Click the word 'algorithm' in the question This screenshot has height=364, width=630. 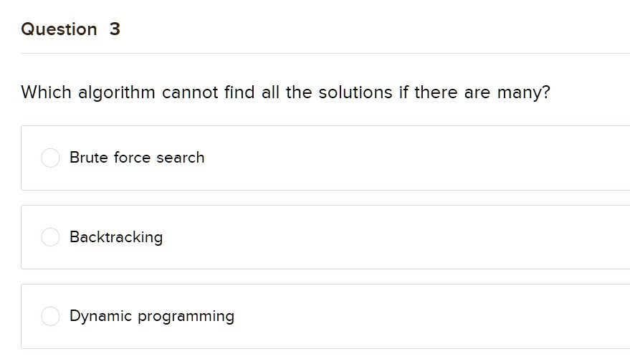tap(117, 93)
